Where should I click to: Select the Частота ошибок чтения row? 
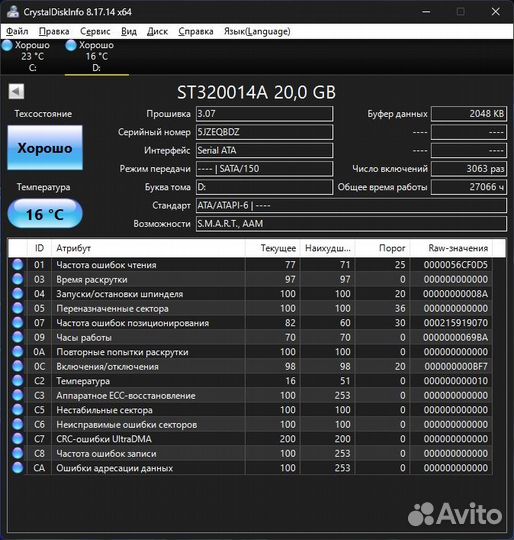point(250,265)
